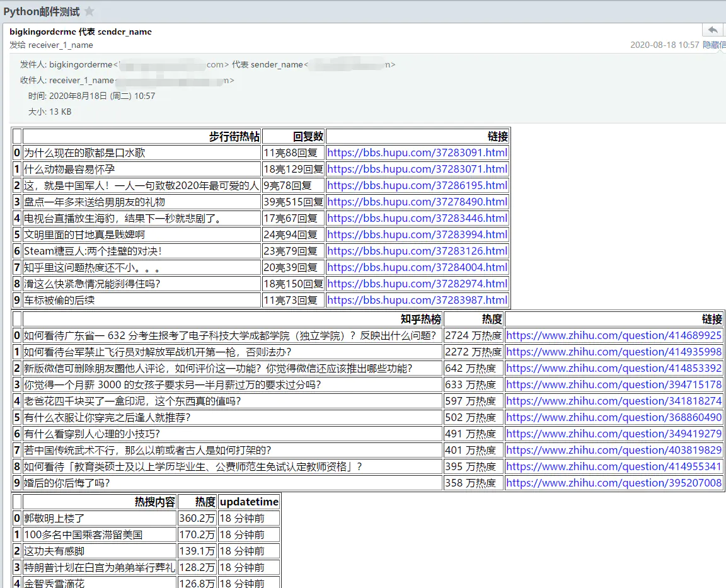Viewport: 726px width, 588px height.
Task: Open hupu link 37283994.html
Action: click(x=417, y=234)
